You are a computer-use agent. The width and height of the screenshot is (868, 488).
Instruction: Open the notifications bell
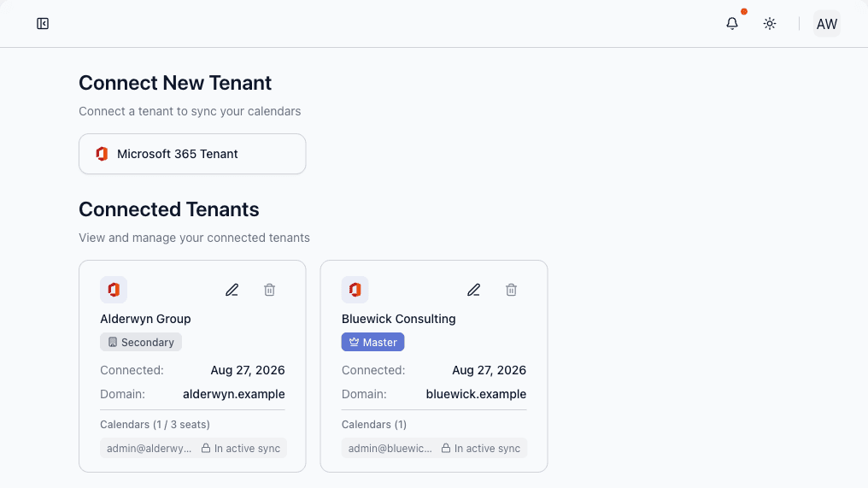pos(732,24)
